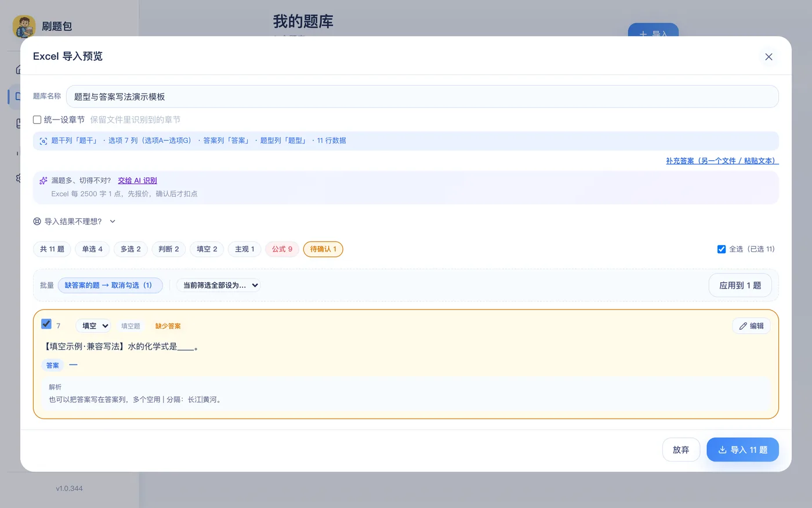Click 缺答案的题 → 取消勾选 batch chip
Screen dimensions: 812x508
pos(110,285)
